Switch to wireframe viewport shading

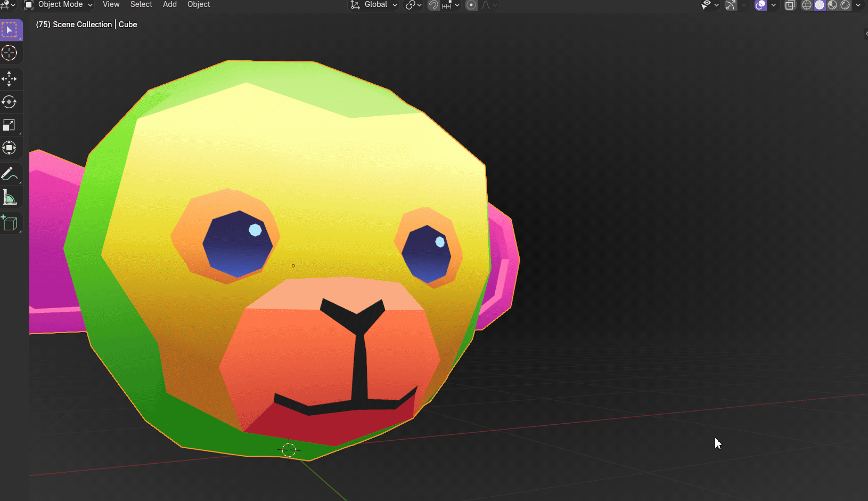tap(807, 5)
